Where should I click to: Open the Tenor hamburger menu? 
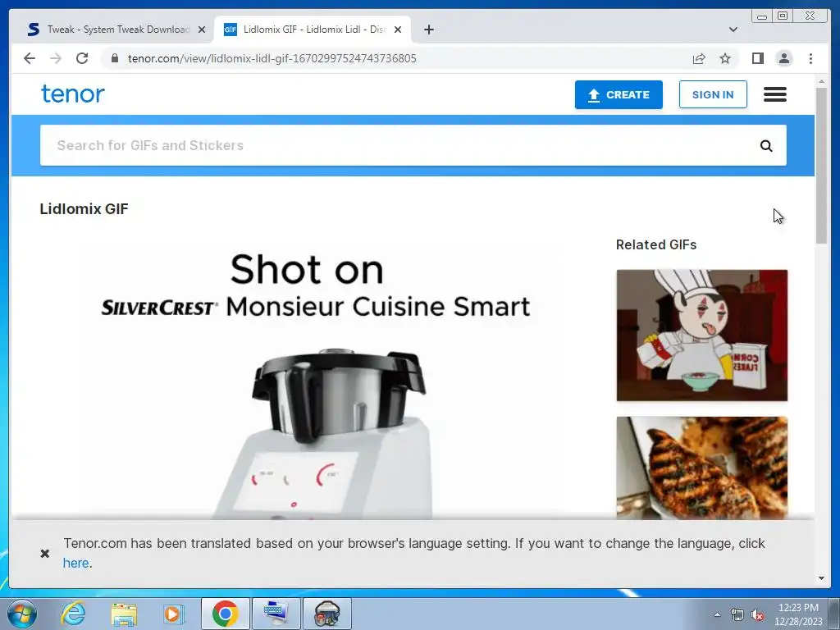point(774,95)
